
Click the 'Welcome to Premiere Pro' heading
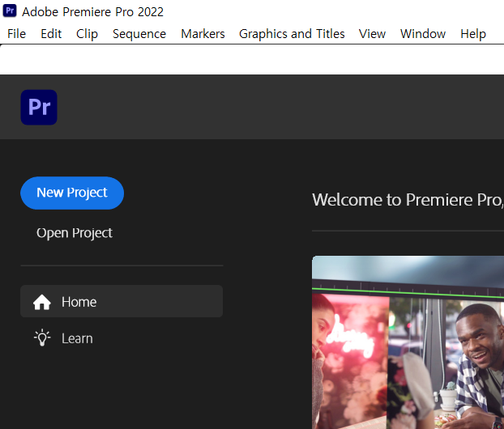(x=408, y=200)
